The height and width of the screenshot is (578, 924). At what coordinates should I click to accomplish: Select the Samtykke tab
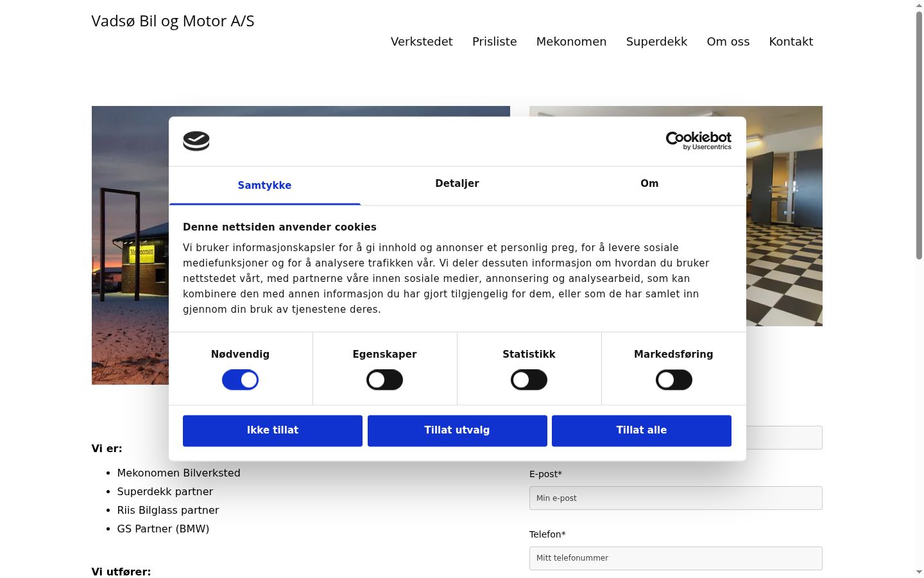pyautogui.click(x=264, y=186)
